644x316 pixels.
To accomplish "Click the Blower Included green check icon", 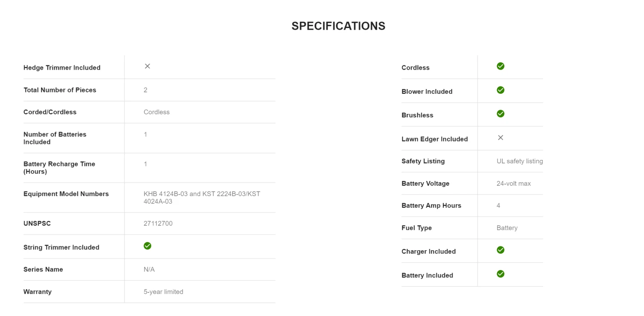I will [x=500, y=90].
